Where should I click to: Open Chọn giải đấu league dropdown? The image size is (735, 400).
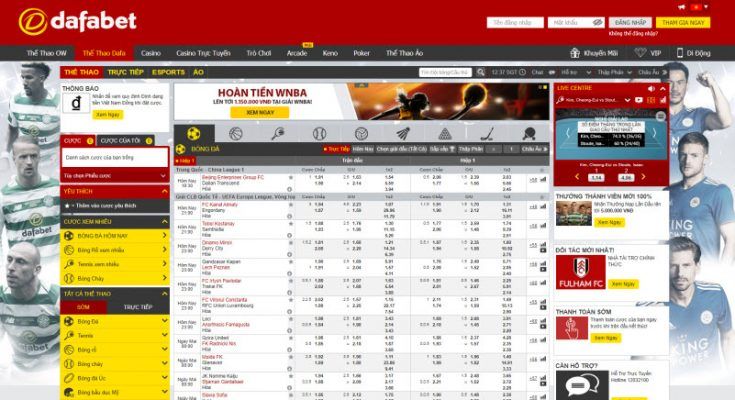(x=401, y=149)
